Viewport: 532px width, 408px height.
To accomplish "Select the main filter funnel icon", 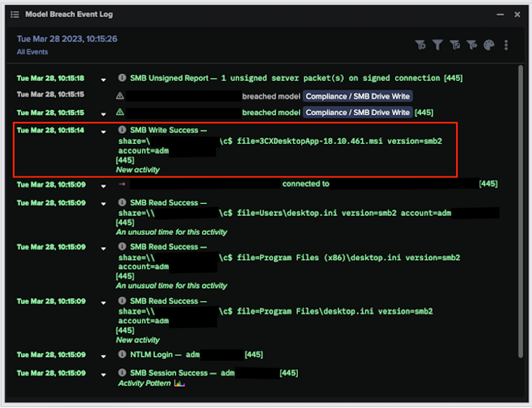I will pyautogui.click(x=438, y=45).
